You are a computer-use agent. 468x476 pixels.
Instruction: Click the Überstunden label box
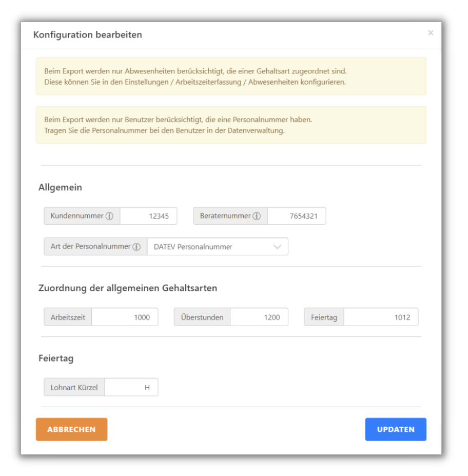pyautogui.click(x=202, y=317)
